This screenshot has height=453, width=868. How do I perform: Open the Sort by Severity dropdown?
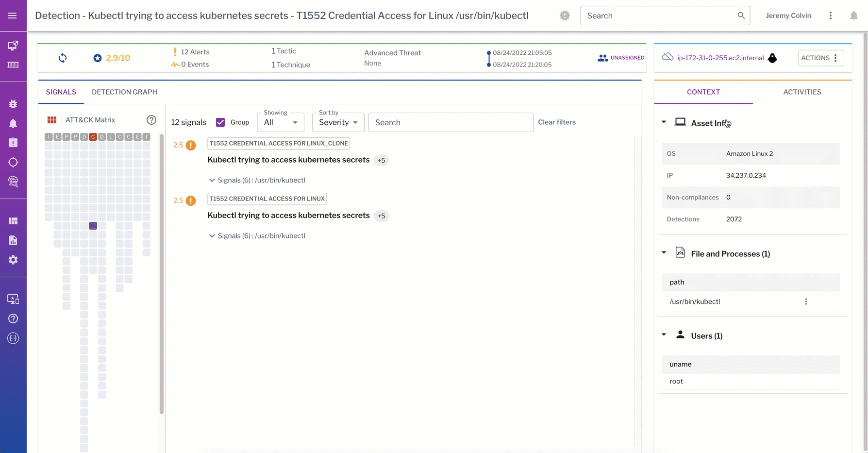pos(337,122)
